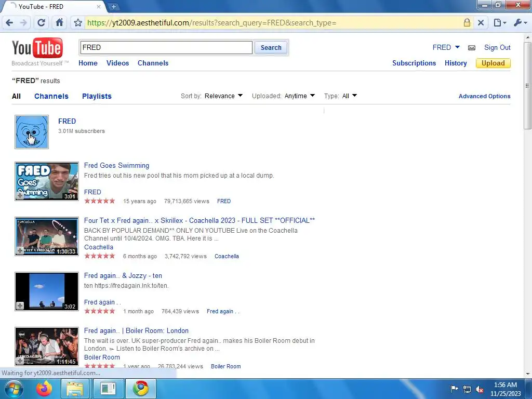
Task: Switch to Chrome in the taskbar
Action: [140, 389]
